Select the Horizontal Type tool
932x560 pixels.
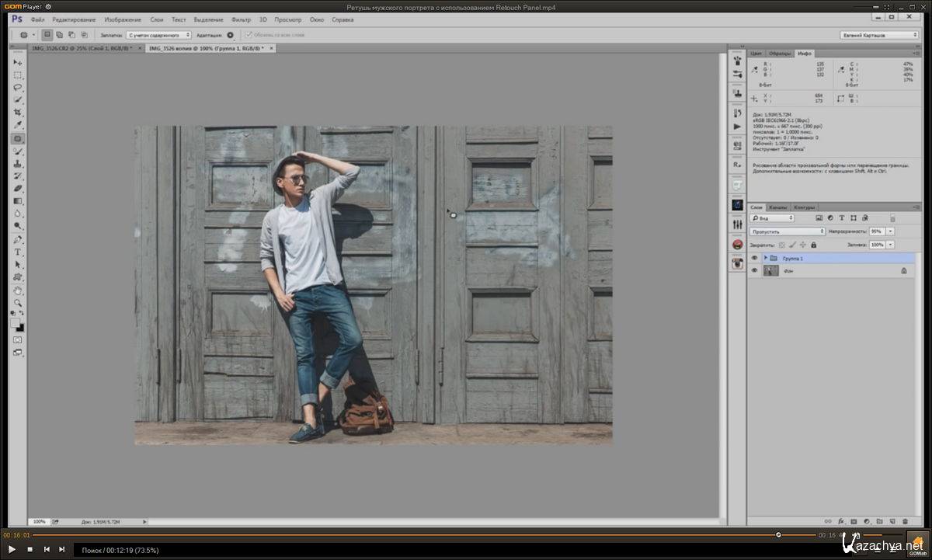[18, 252]
